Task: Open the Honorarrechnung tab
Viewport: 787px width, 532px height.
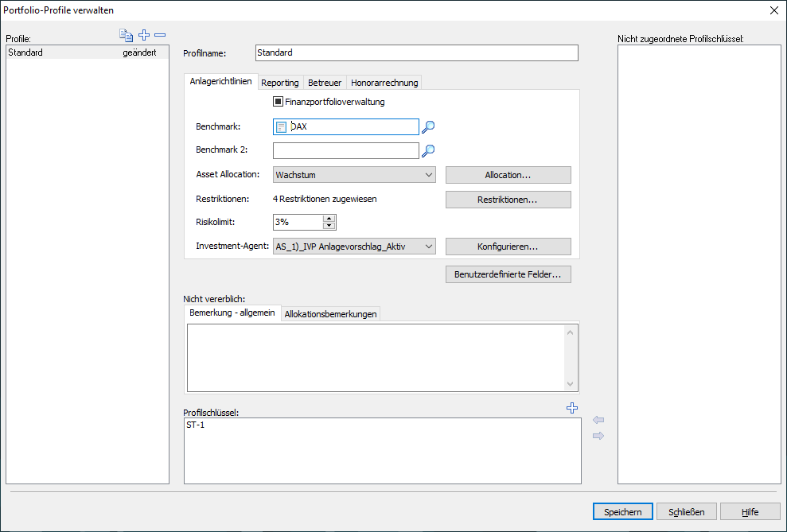Action: 384,83
